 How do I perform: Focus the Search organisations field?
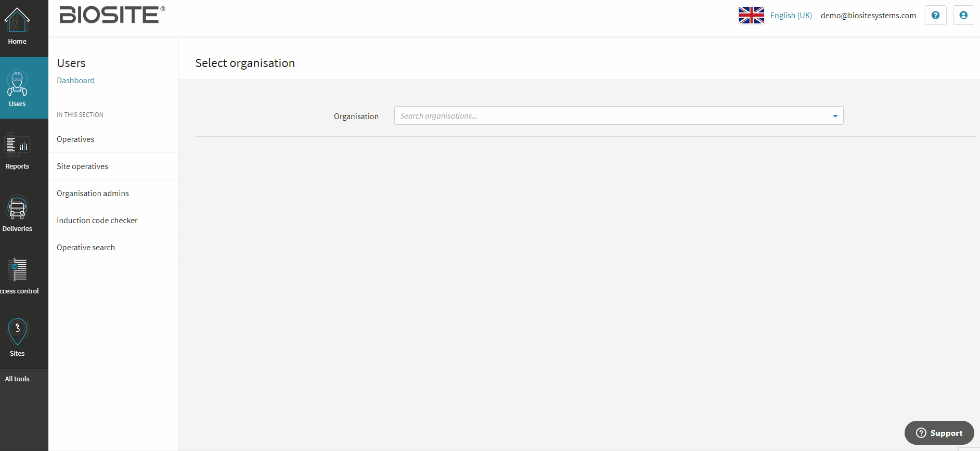click(x=618, y=115)
